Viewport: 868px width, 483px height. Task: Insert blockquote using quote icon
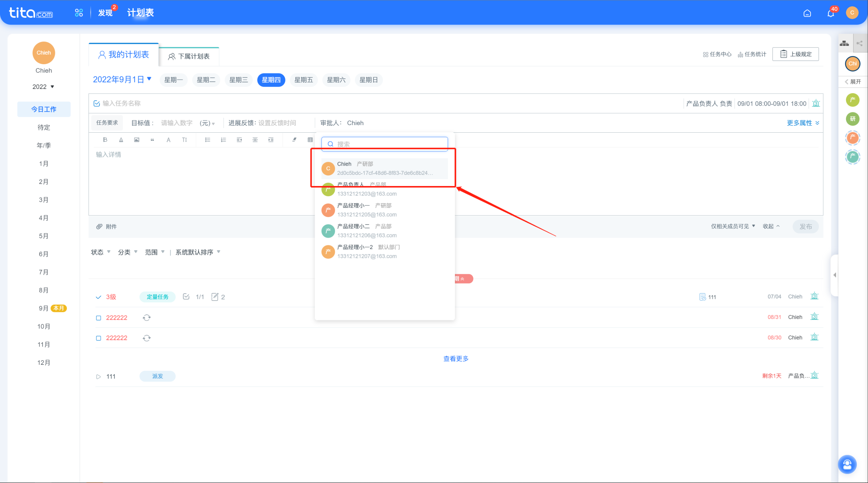point(152,140)
